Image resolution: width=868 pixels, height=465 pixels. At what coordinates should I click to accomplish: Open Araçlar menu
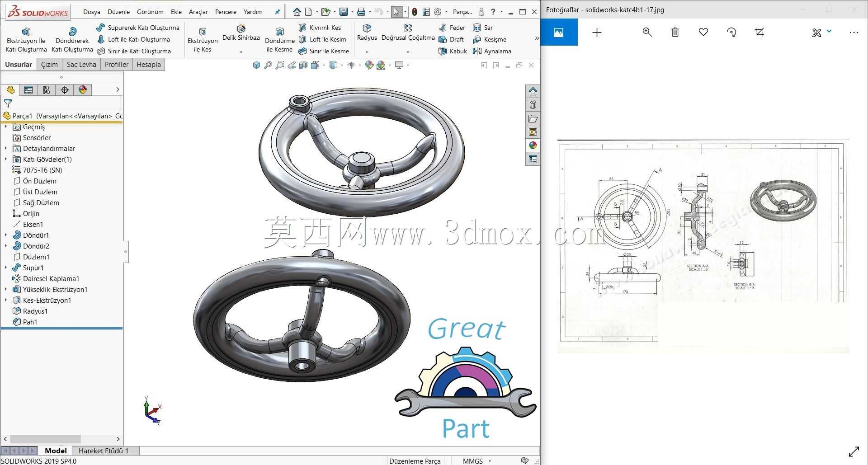[198, 12]
